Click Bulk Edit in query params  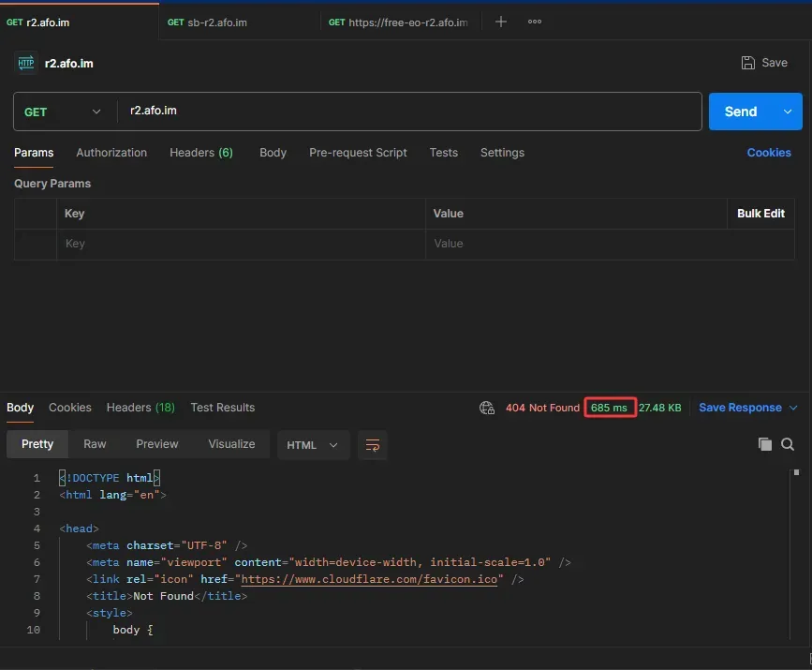tap(760, 214)
